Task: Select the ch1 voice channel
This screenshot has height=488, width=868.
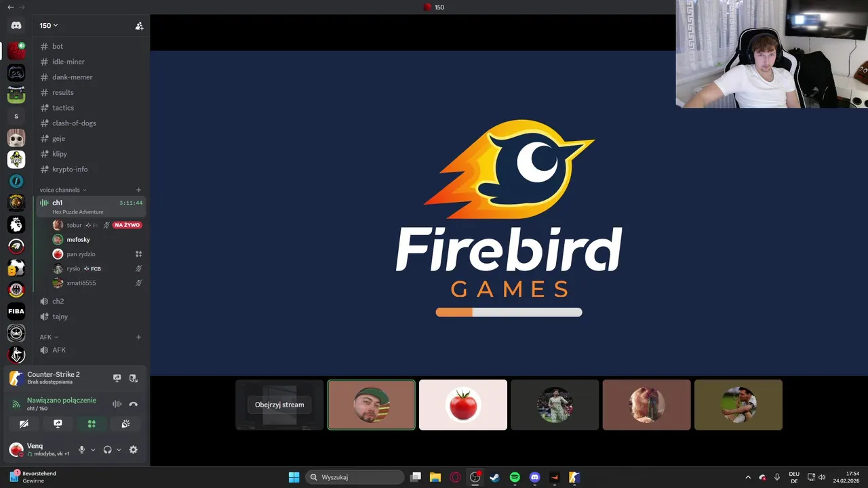Action: tap(90, 206)
